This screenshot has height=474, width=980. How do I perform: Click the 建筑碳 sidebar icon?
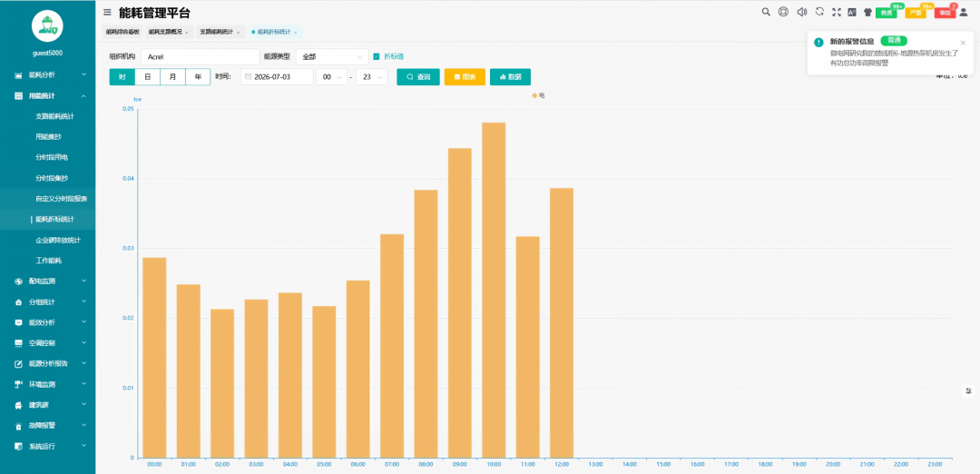pyautogui.click(x=18, y=405)
